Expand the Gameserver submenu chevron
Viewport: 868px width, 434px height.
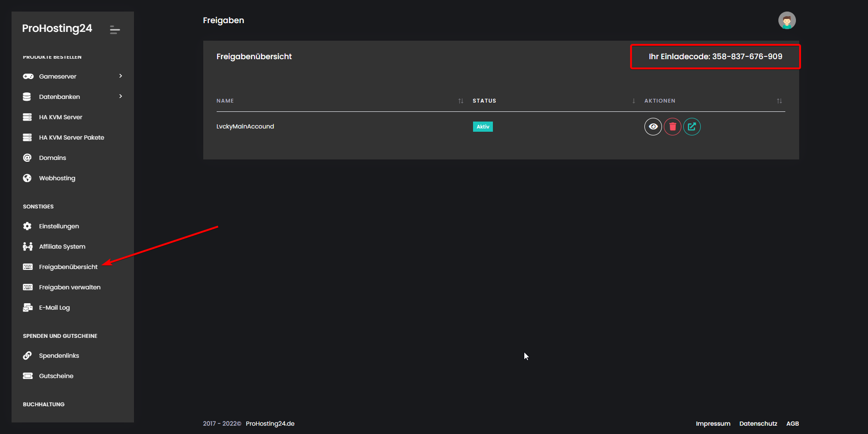click(x=121, y=76)
